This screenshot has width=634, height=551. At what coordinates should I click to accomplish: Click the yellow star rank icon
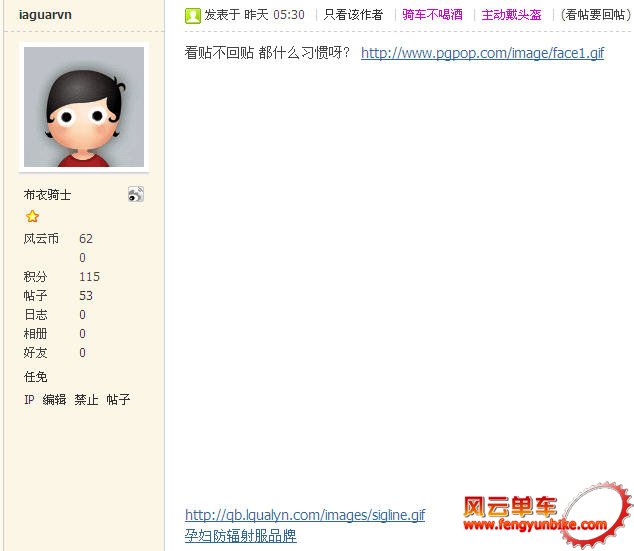pyautogui.click(x=32, y=217)
